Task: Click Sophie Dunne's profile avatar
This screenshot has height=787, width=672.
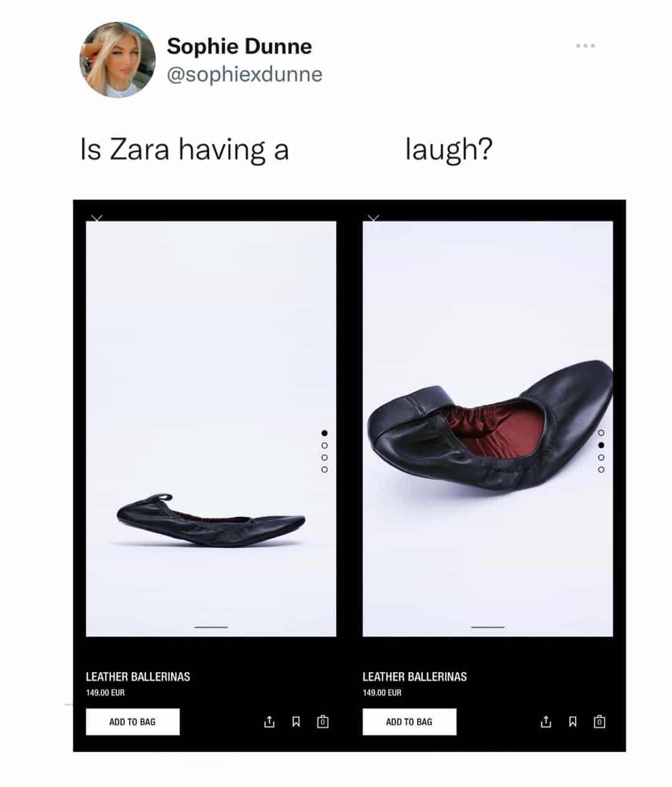Action: click(x=118, y=60)
